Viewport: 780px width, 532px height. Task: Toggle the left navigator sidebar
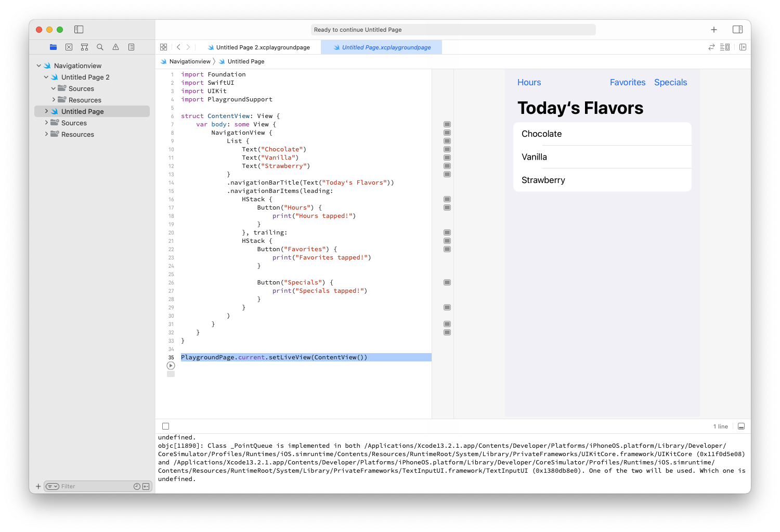coord(79,30)
